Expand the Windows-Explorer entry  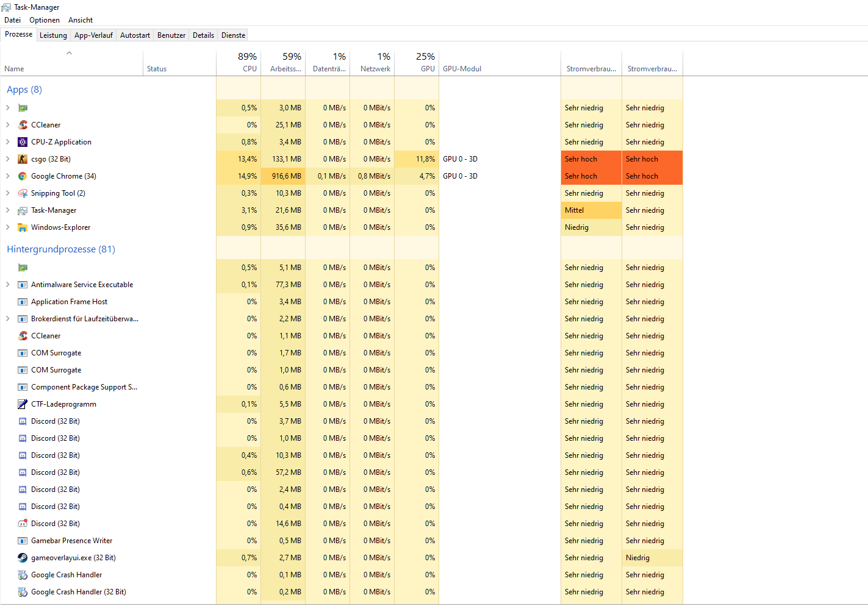(x=8, y=227)
